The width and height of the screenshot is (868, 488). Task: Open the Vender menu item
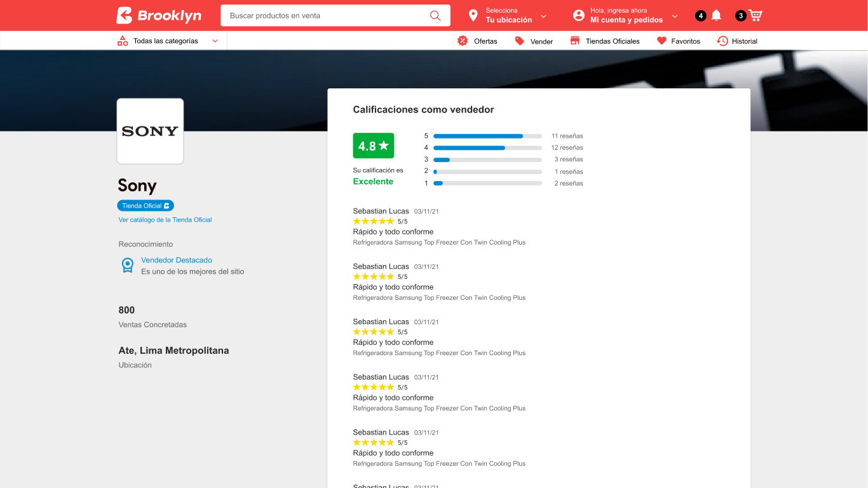(x=541, y=41)
